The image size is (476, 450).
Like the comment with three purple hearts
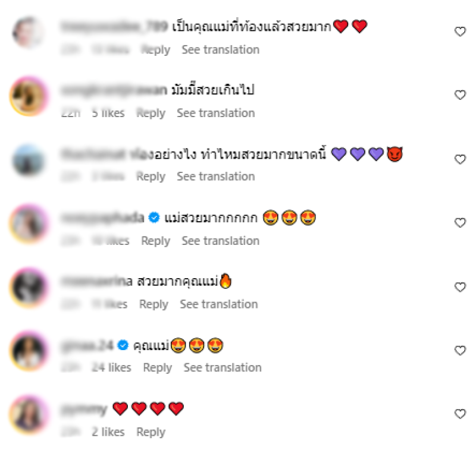460,159
